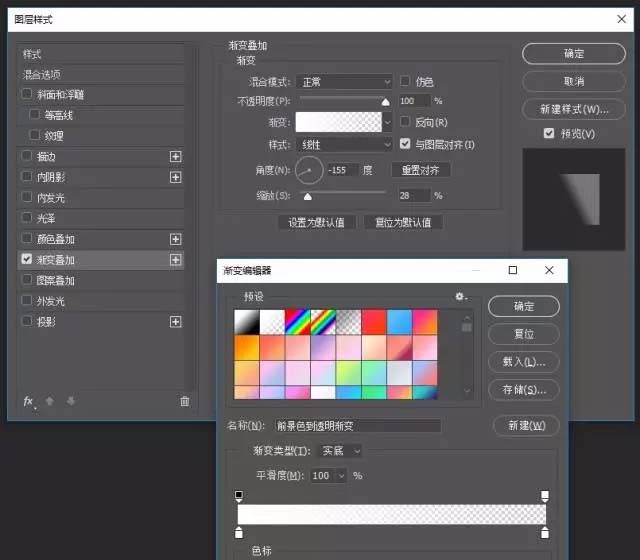The width and height of the screenshot is (640, 560).
Task: Open the 渐变类型 实底 dropdown
Action: pyautogui.click(x=340, y=451)
